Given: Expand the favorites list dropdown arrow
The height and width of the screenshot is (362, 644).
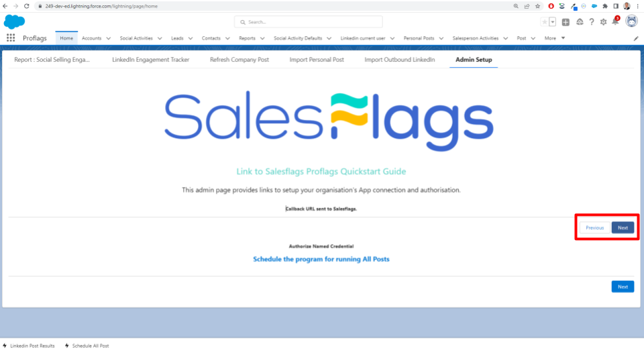Looking at the screenshot, I should [552, 22].
